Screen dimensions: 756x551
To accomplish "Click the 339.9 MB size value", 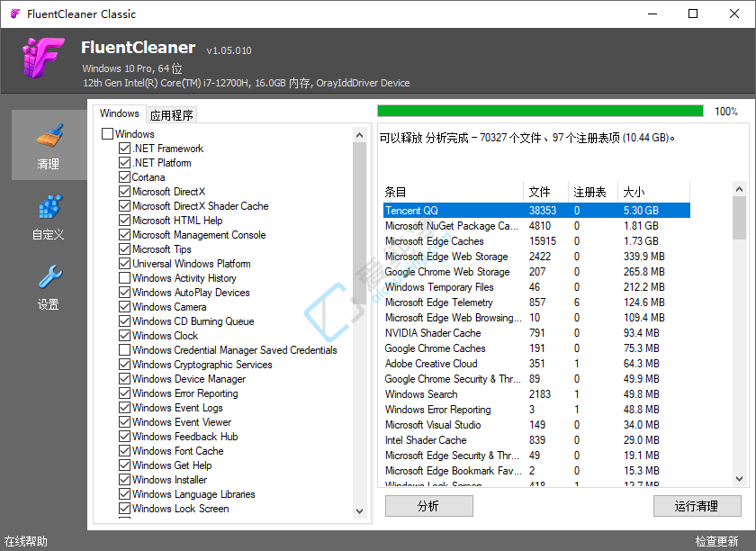I will (x=643, y=257).
